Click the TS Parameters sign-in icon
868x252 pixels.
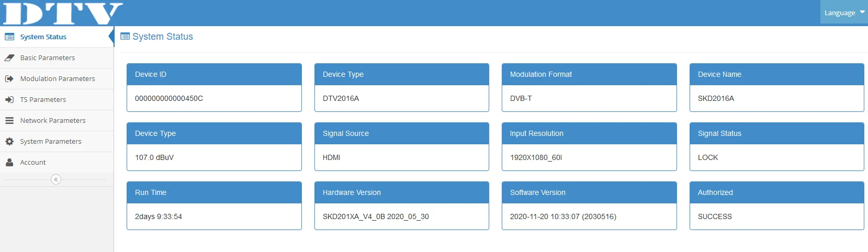[x=9, y=100]
